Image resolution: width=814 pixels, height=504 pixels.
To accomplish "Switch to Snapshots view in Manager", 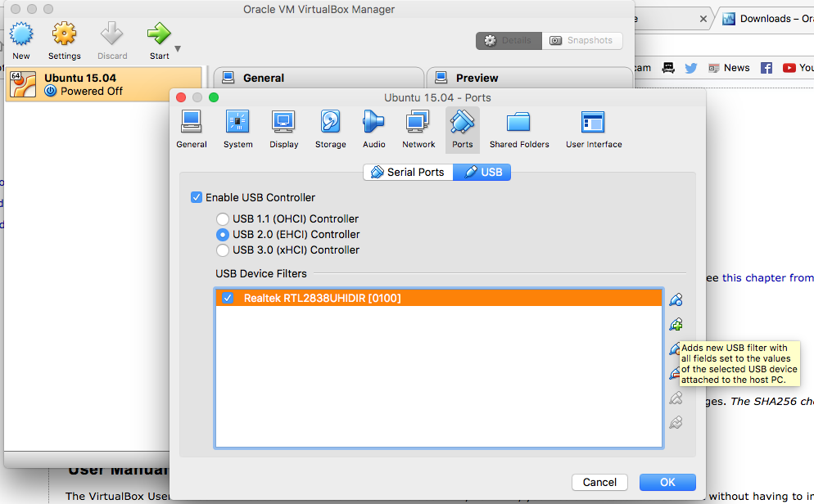I will pos(582,40).
